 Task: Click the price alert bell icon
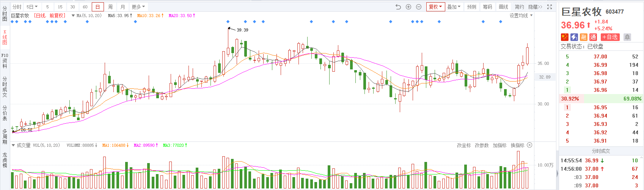(627, 37)
